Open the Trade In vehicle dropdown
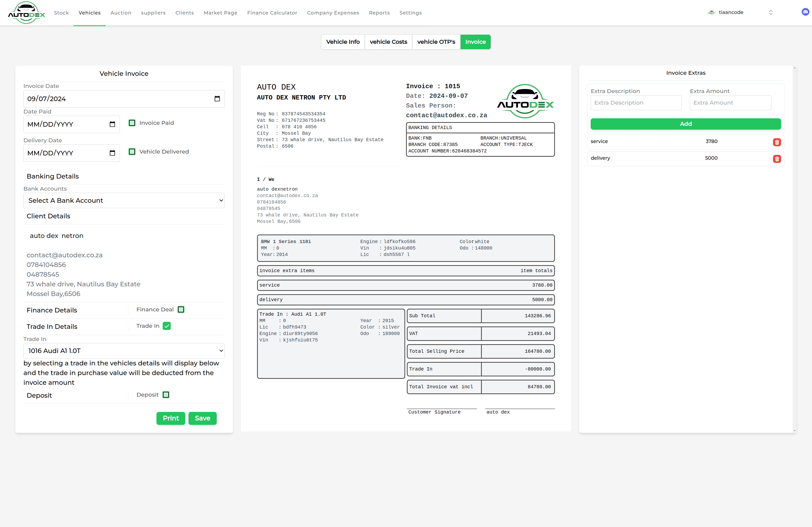The height and width of the screenshot is (527, 812). pos(124,351)
